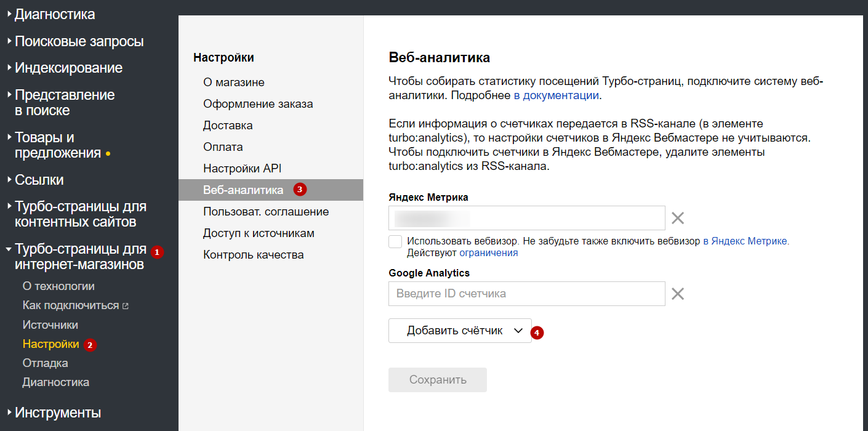Select Настройки API in settings menu
Screen dimensions: 868x431
point(242,169)
